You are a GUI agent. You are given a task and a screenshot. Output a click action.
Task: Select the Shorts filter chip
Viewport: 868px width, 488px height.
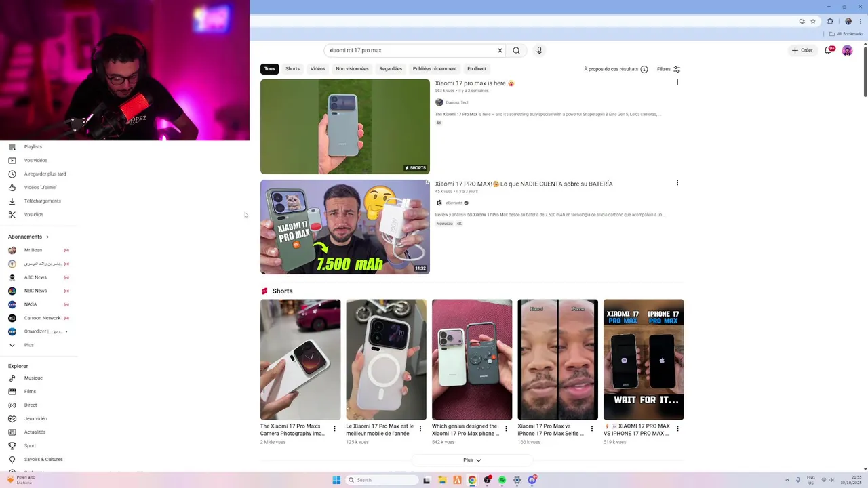[x=292, y=68]
